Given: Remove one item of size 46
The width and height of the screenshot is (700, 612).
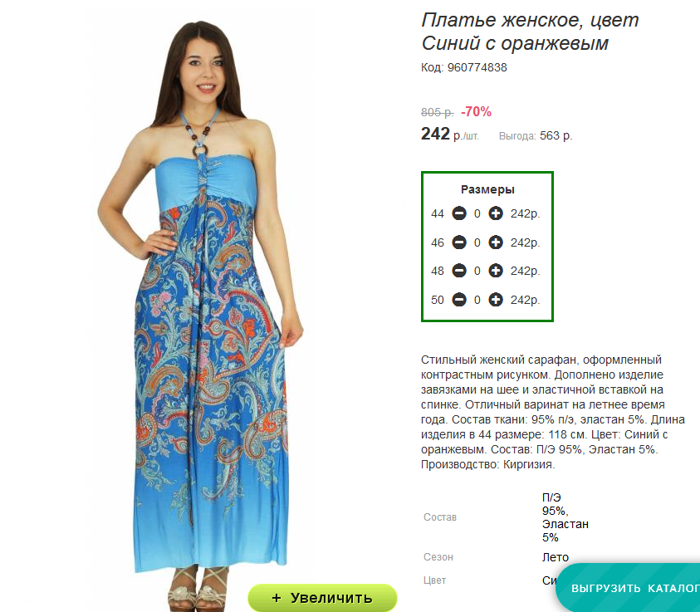Looking at the screenshot, I should click(x=459, y=242).
